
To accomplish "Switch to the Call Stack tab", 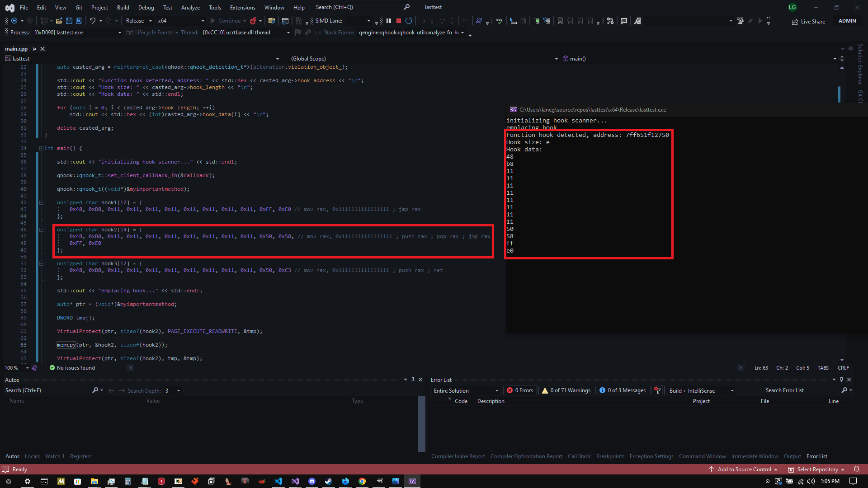I will pos(579,456).
